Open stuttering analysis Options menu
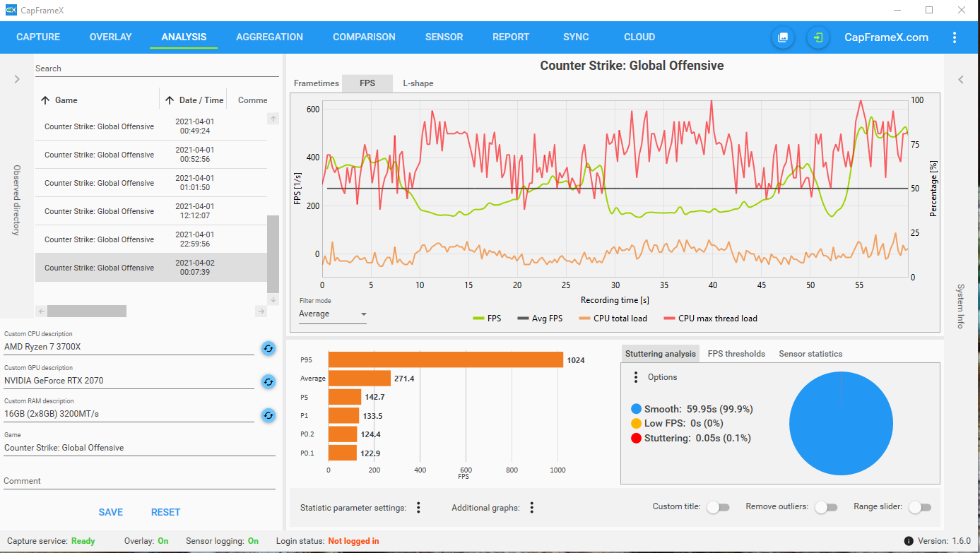Screen dimensions: 980x553 (x=635, y=377)
